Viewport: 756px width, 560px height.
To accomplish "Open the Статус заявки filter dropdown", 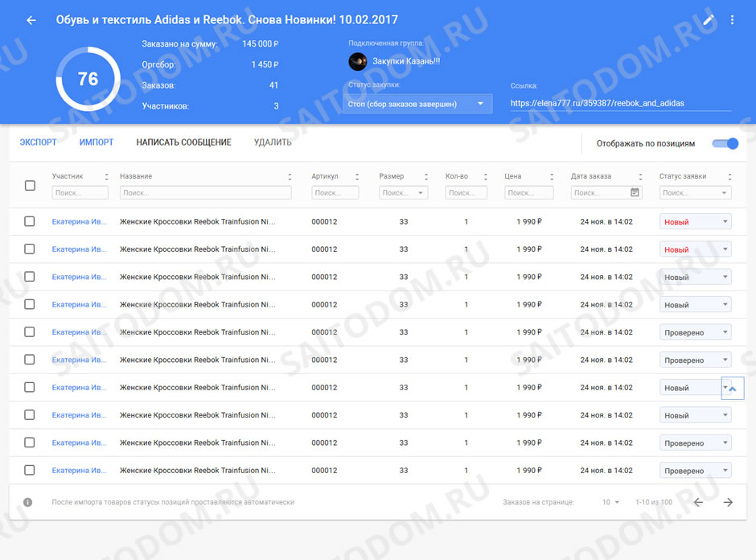I will click(695, 192).
